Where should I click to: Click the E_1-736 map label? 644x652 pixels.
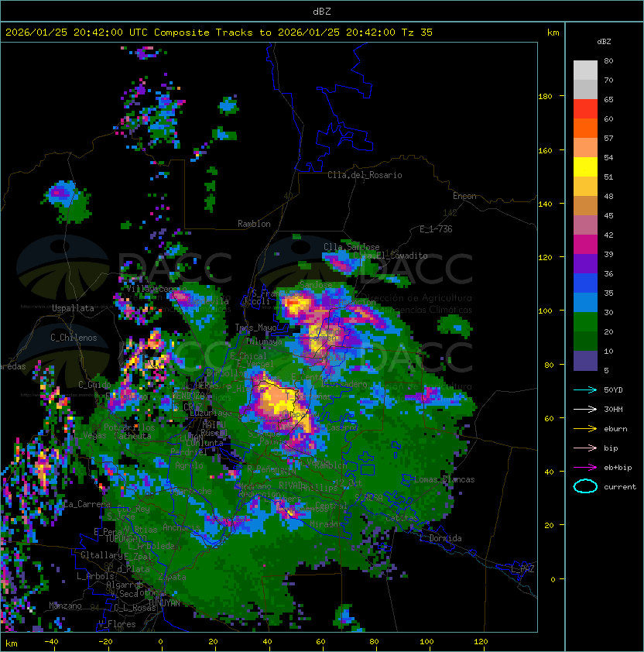click(436, 229)
